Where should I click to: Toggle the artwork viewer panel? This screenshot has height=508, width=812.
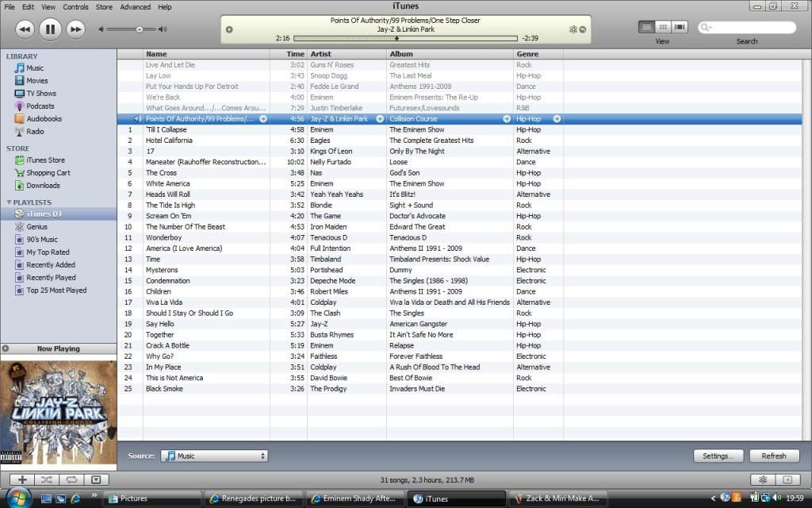[96, 479]
